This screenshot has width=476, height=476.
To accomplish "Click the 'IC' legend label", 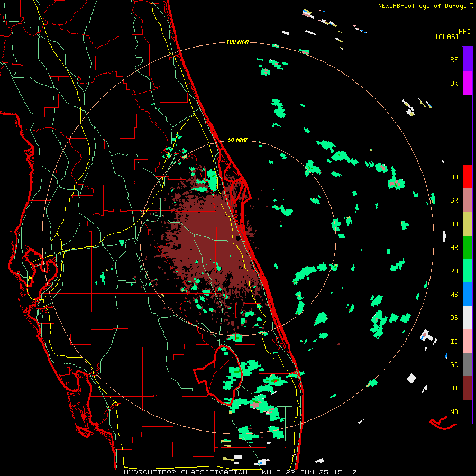I will (454, 342).
